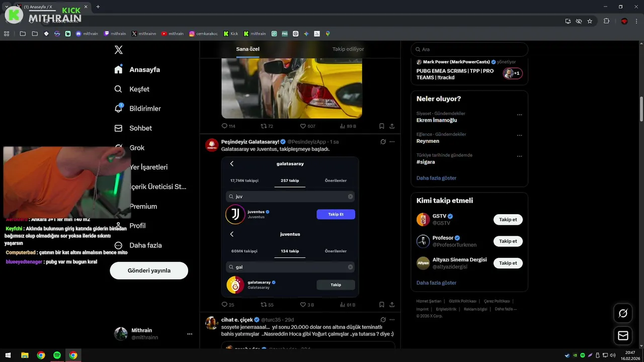
Task: Open more options for #sigara trend
Action: point(520,156)
